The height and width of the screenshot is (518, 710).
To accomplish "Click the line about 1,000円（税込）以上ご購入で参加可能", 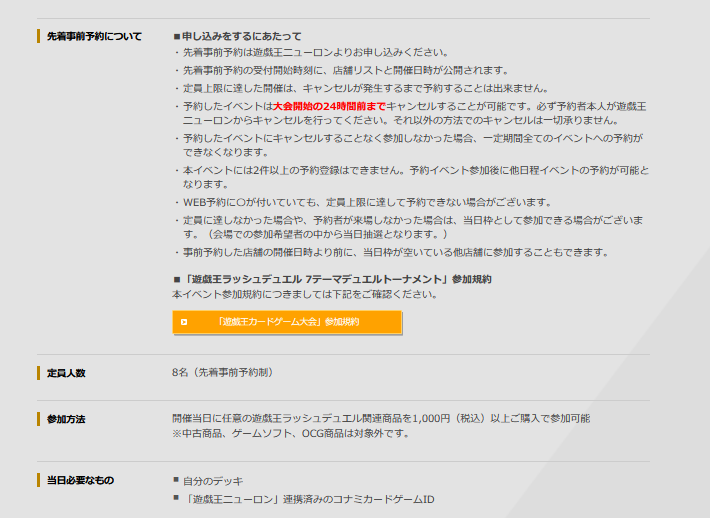I will (381, 418).
